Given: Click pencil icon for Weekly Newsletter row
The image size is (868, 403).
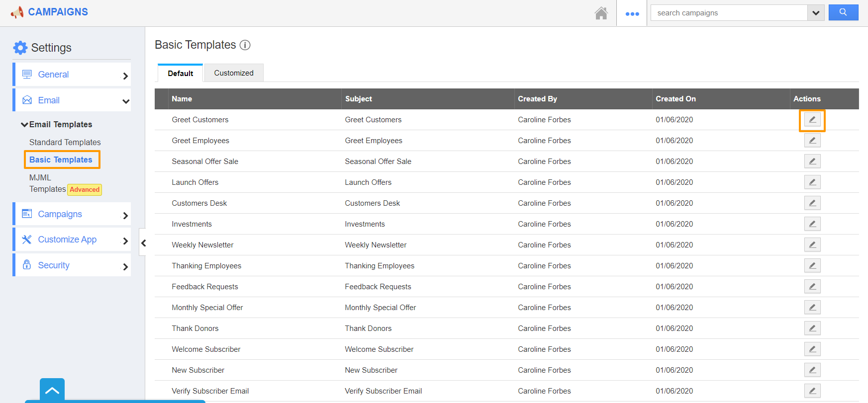Looking at the screenshot, I should 812,245.
